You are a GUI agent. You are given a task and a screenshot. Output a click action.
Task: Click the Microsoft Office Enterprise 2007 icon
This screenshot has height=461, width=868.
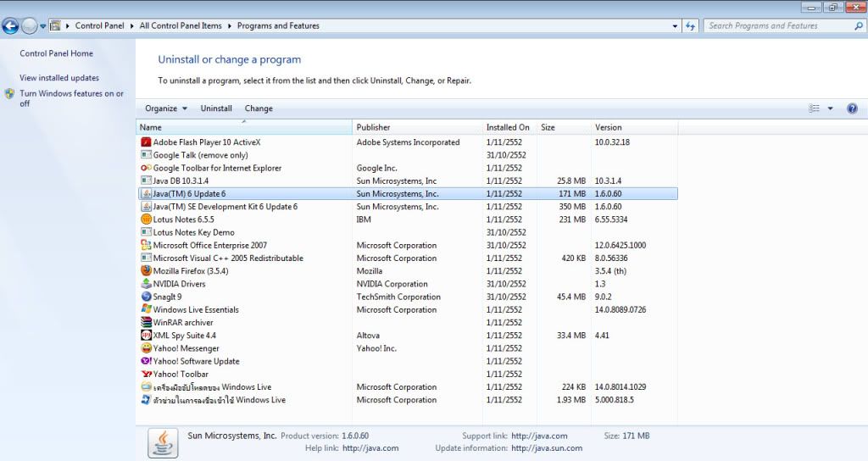(x=146, y=245)
